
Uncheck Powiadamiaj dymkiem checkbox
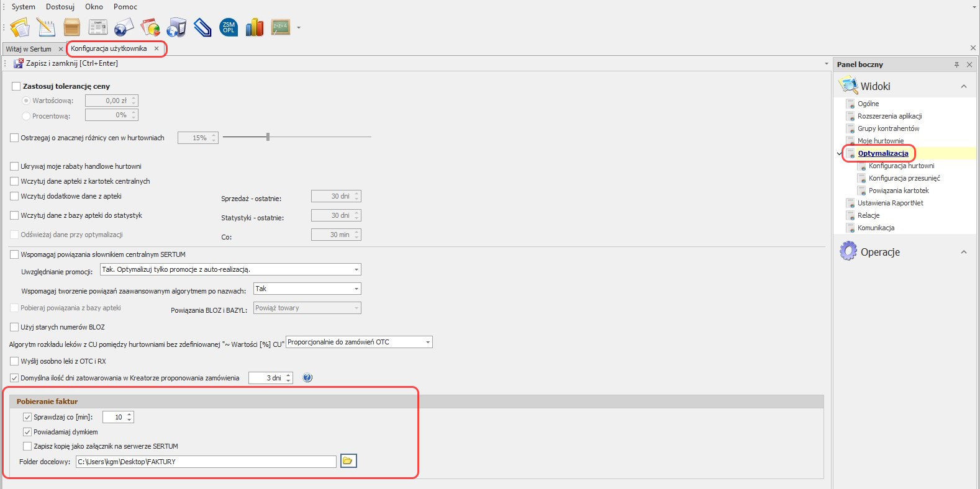27,432
